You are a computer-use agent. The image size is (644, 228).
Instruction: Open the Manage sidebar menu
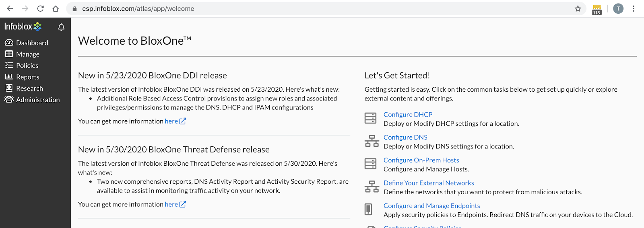[x=27, y=54]
